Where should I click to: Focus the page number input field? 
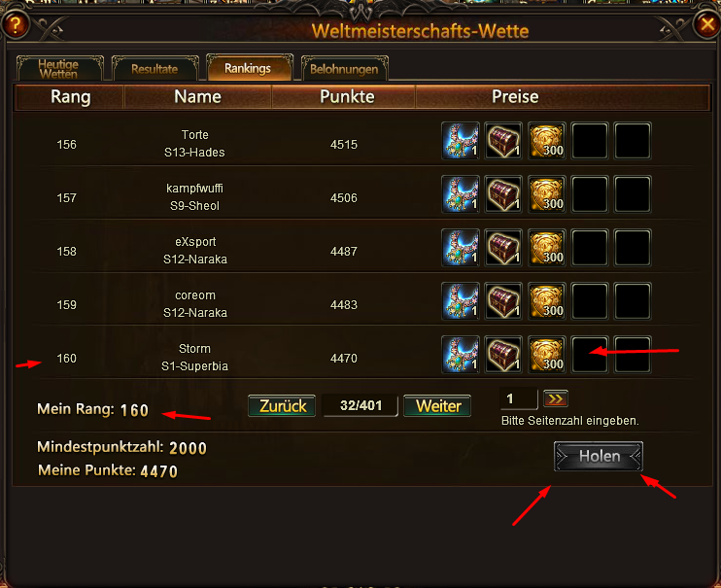519,398
